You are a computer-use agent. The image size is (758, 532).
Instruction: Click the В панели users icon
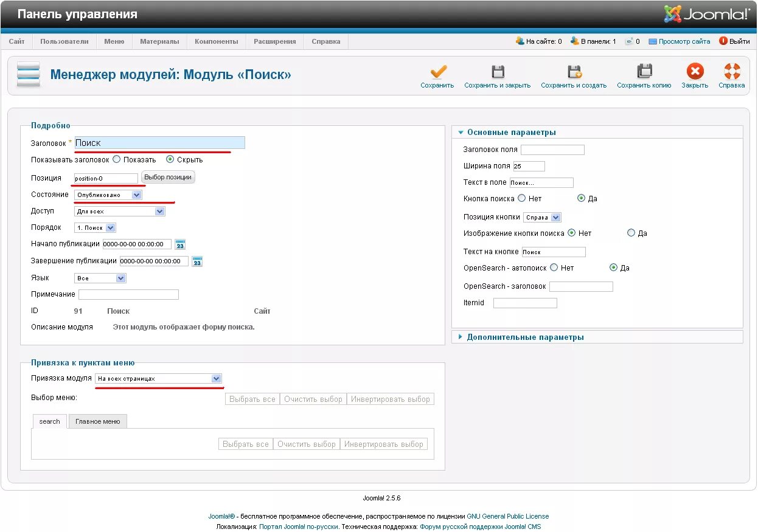click(x=574, y=41)
